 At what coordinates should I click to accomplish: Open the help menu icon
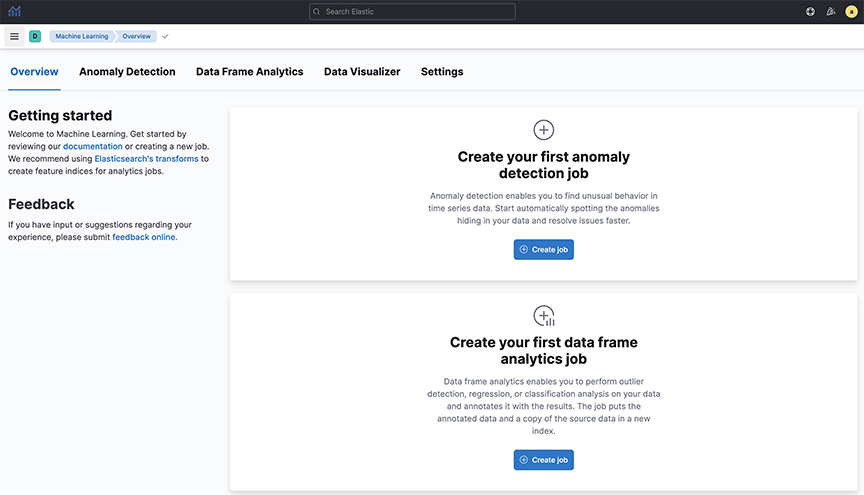pos(810,12)
